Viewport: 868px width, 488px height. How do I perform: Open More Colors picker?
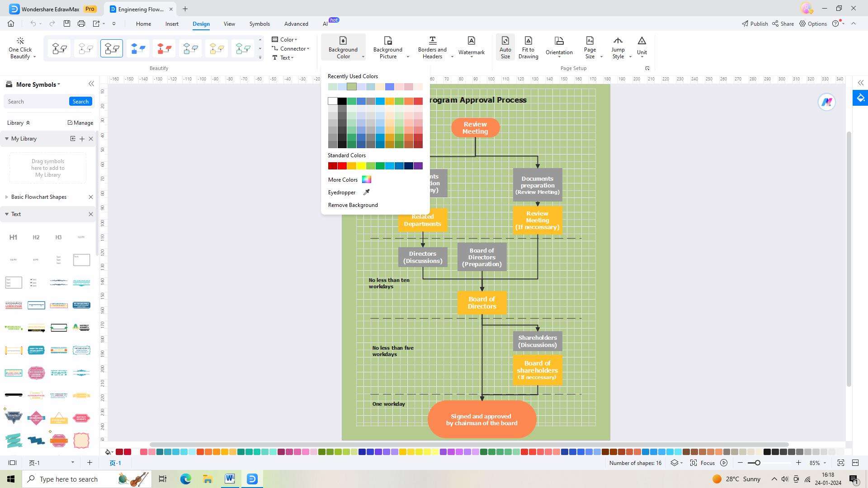pos(349,180)
